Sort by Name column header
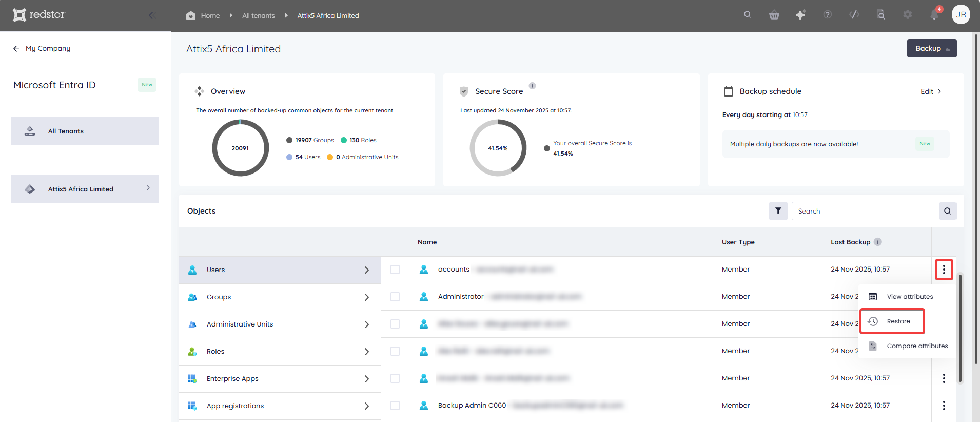Screen dimensions: 980x422 tap(427, 242)
